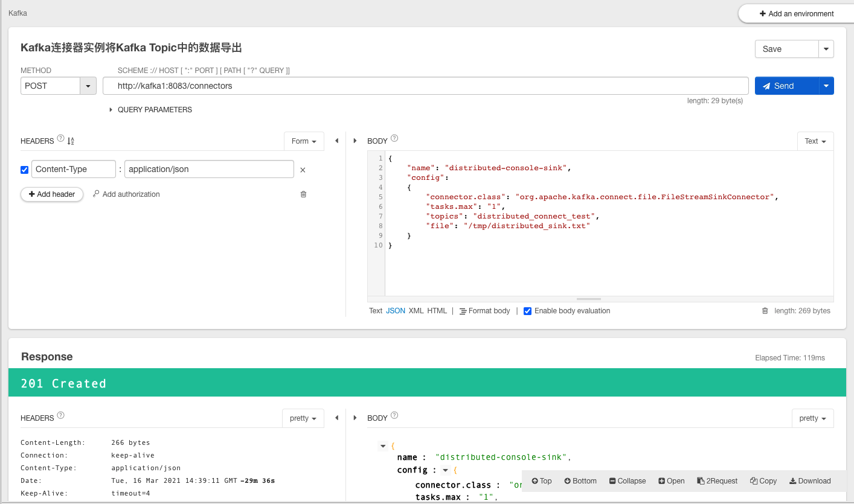This screenshot has height=504, width=854.
Task: Click the Date response header value
Action: click(193, 480)
